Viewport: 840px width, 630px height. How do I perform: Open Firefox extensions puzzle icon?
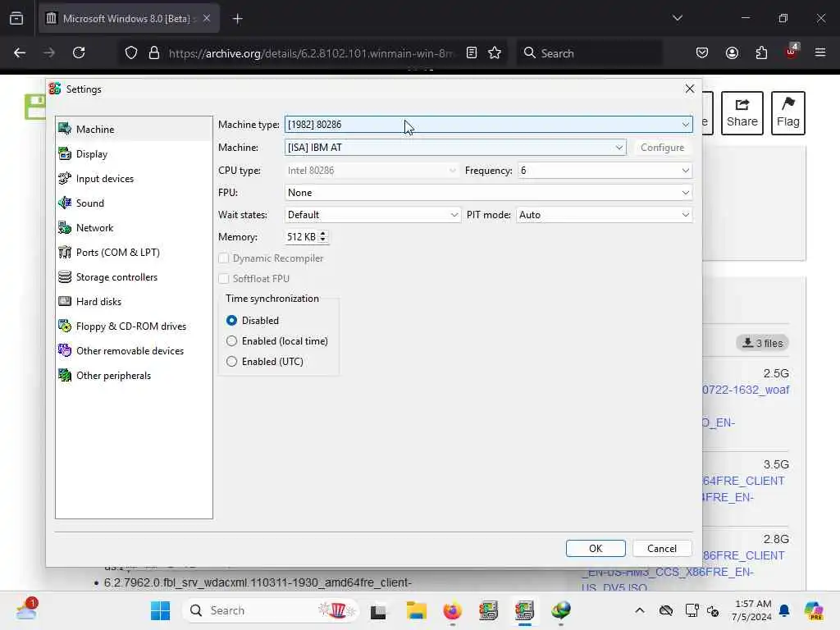[761, 52]
